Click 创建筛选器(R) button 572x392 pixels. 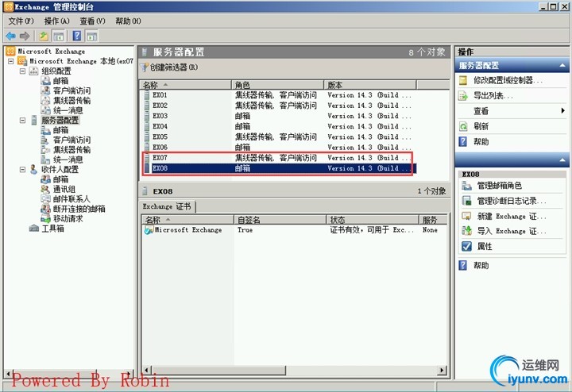[170, 67]
